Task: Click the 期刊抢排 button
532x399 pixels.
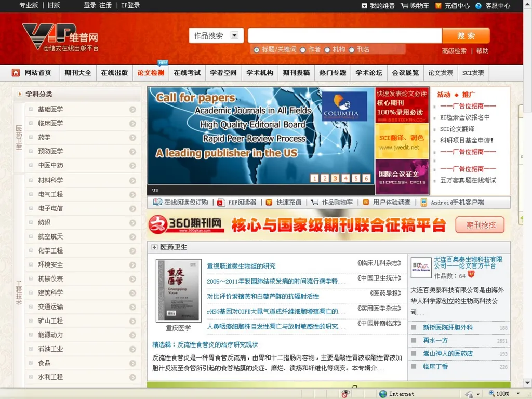Action: pyautogui.click(x=480, y=225)
